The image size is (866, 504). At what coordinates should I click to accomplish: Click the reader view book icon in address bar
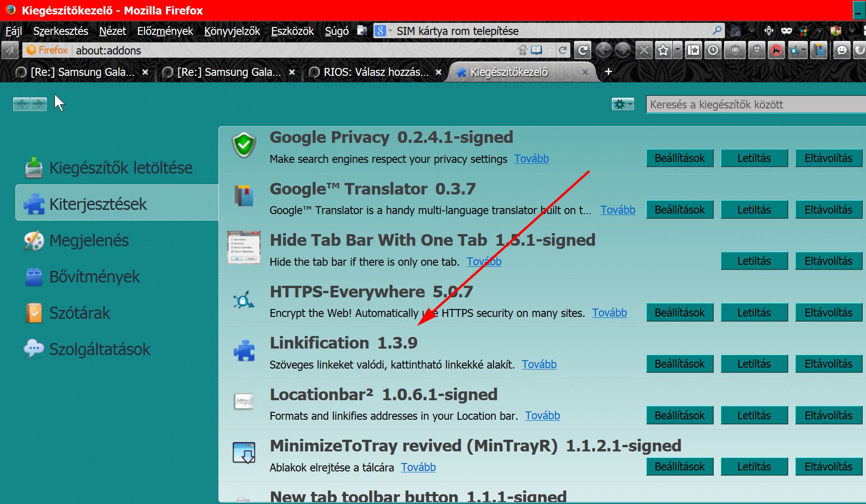(536, 50)
